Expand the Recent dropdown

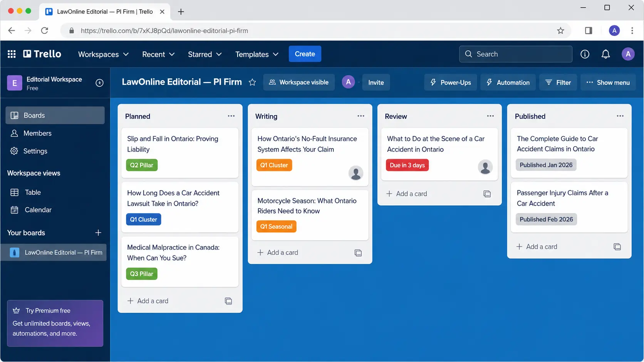pyautogui.click(x=158, y=54)
